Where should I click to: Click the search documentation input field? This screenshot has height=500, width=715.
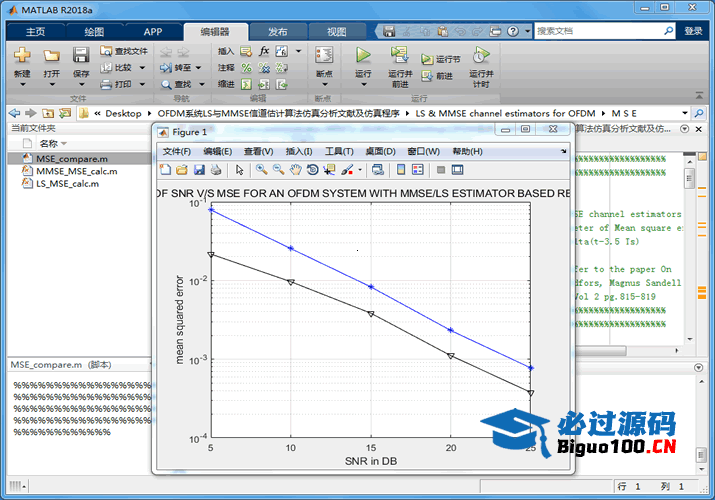pos(598,31)
